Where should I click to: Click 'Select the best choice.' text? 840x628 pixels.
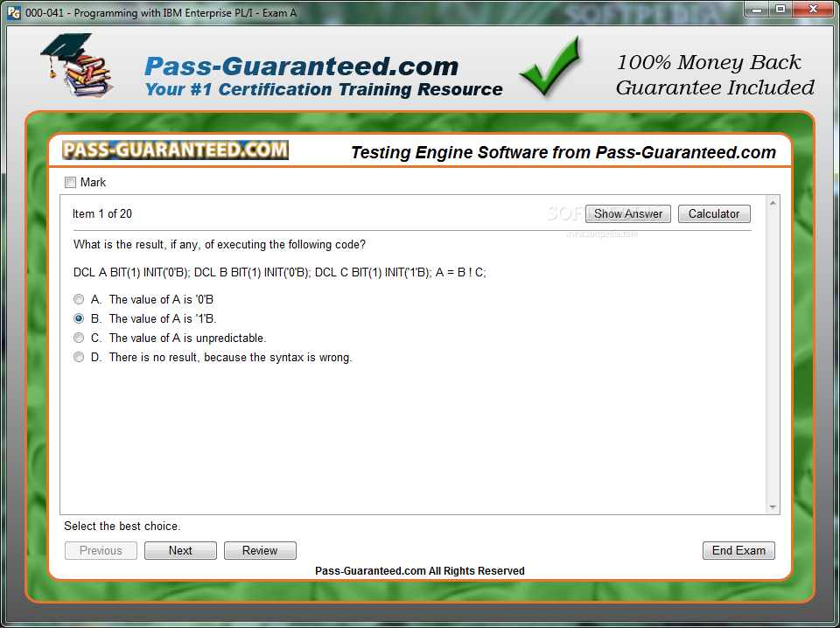coord(122,527)
